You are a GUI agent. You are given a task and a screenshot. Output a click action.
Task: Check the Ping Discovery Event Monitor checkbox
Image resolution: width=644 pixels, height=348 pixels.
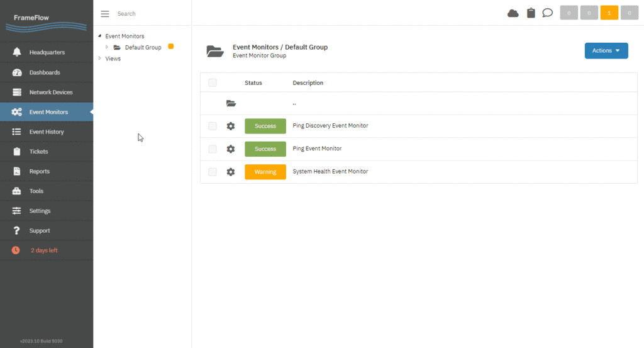(x=213, y=126)
